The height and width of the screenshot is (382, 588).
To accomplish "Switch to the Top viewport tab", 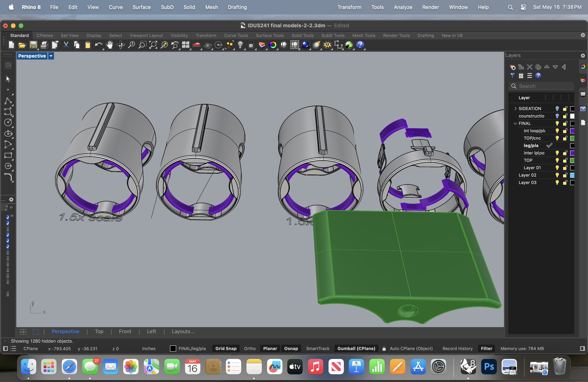I will click(99, 331).
